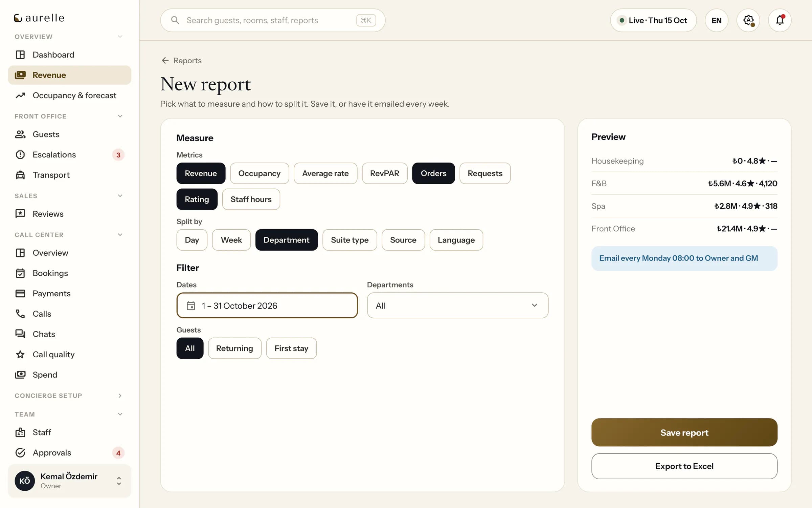
Task: Open the settings gear icon
Action: (x=748, y=20)
